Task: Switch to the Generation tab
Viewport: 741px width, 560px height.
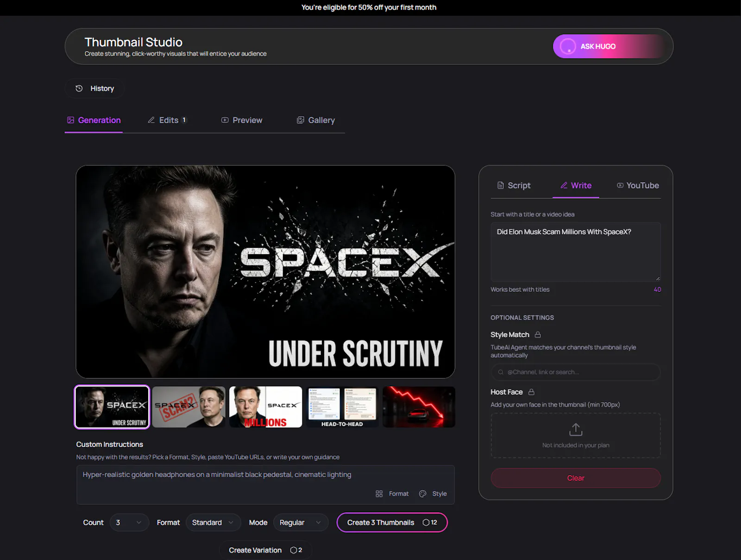Action: click(94, 120)
